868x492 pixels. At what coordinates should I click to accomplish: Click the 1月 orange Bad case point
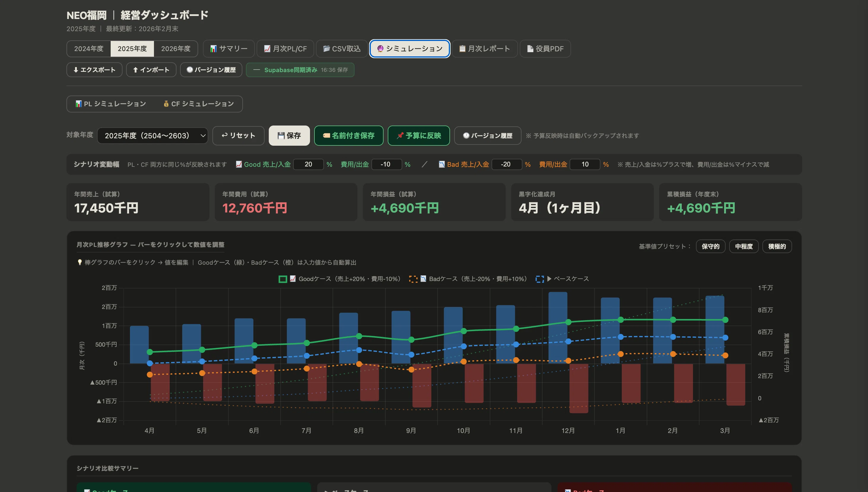coord(620,354)
